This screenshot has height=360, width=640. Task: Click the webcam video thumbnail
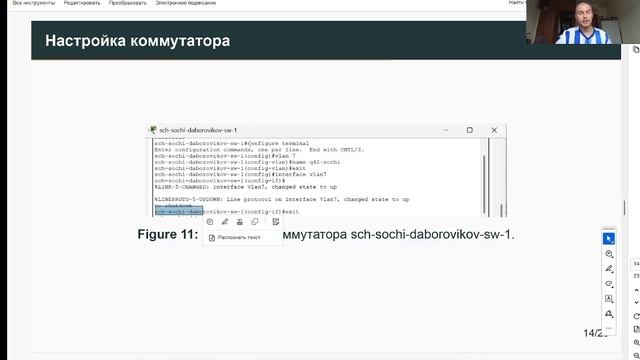click(583, 22)
